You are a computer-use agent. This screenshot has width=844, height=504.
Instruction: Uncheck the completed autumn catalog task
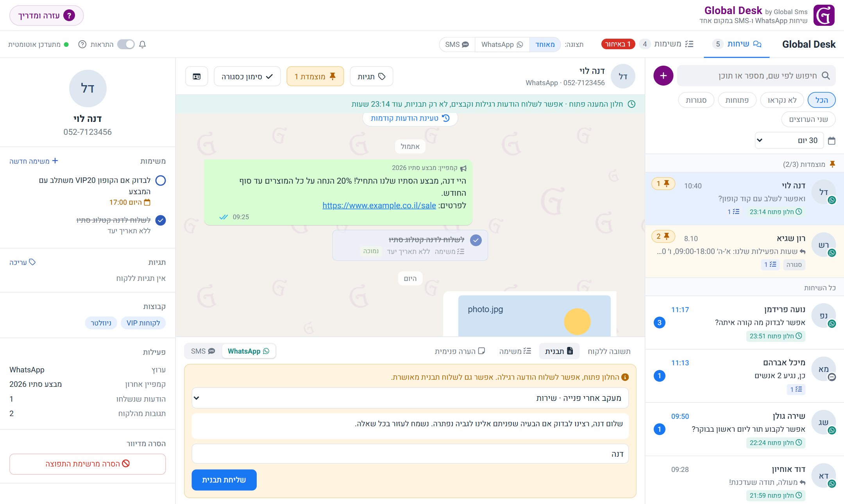[x=161, y=220]
